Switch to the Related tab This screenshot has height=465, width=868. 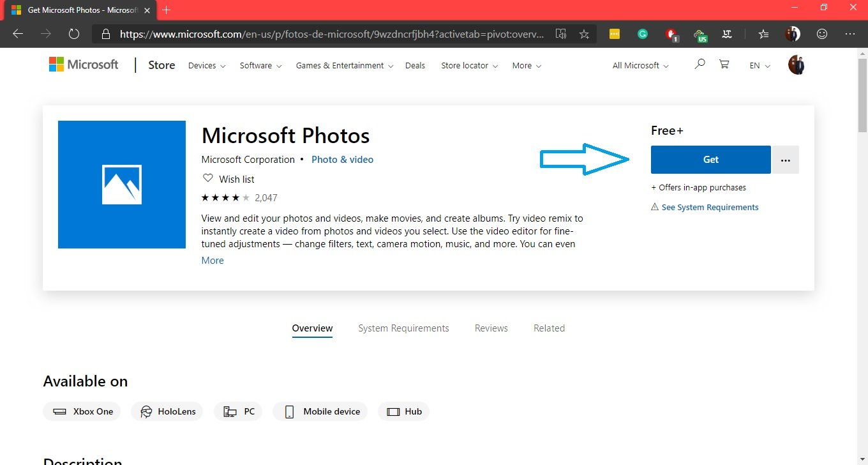click(x=549, y=328)
